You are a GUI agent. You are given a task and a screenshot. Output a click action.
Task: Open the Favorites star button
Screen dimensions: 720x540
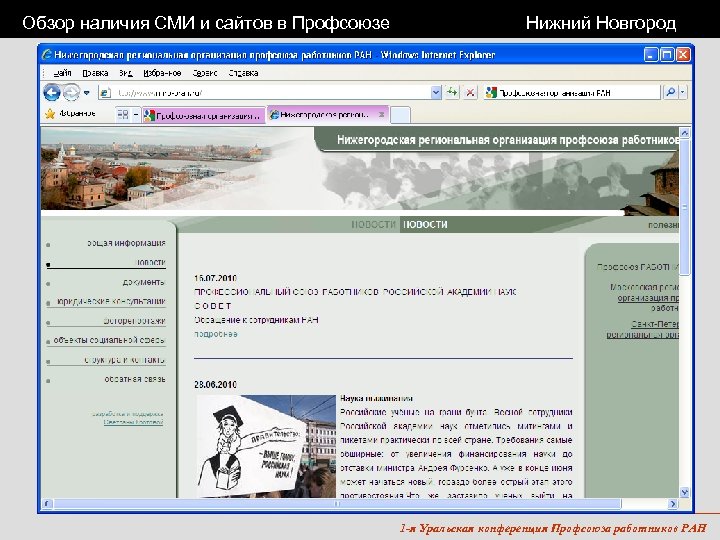click(70, 113)
